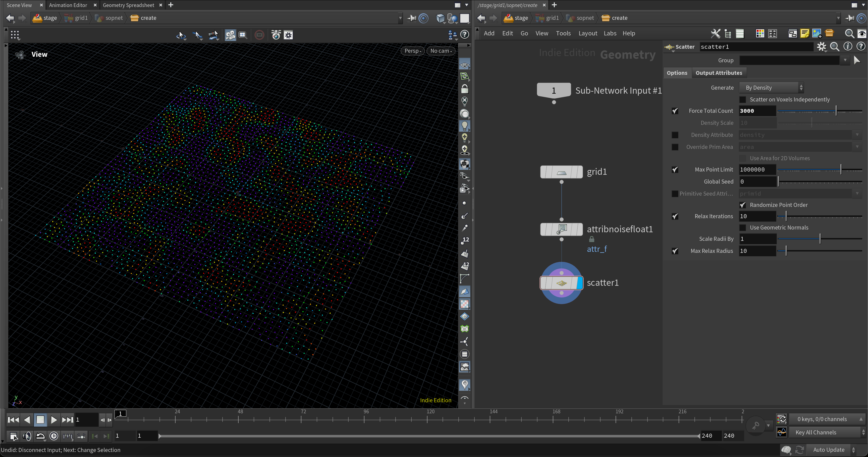Click the scatter1 node icon in network
The image size is (868, 457).
point(561,283)
